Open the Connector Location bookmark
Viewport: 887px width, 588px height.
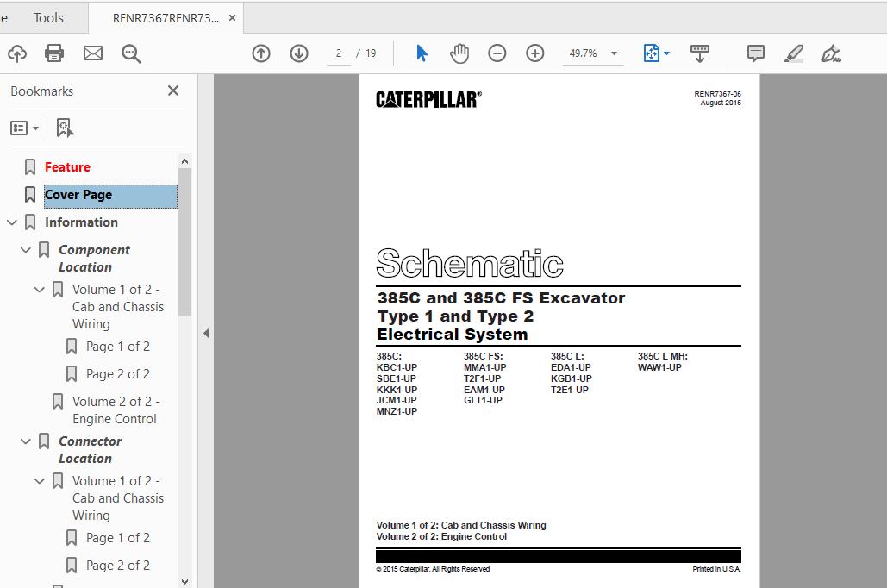[90, 449]
